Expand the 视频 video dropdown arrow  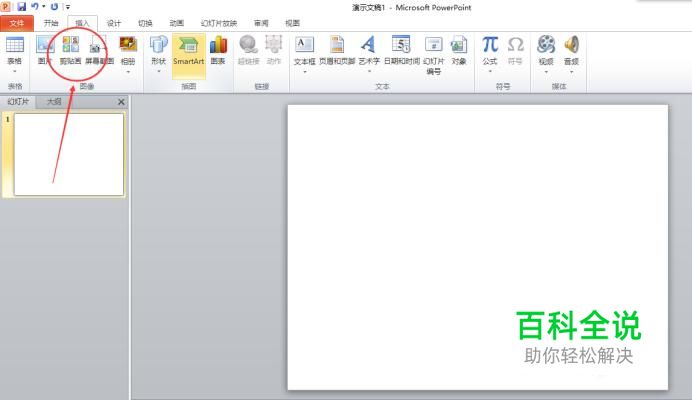[546, 72]
